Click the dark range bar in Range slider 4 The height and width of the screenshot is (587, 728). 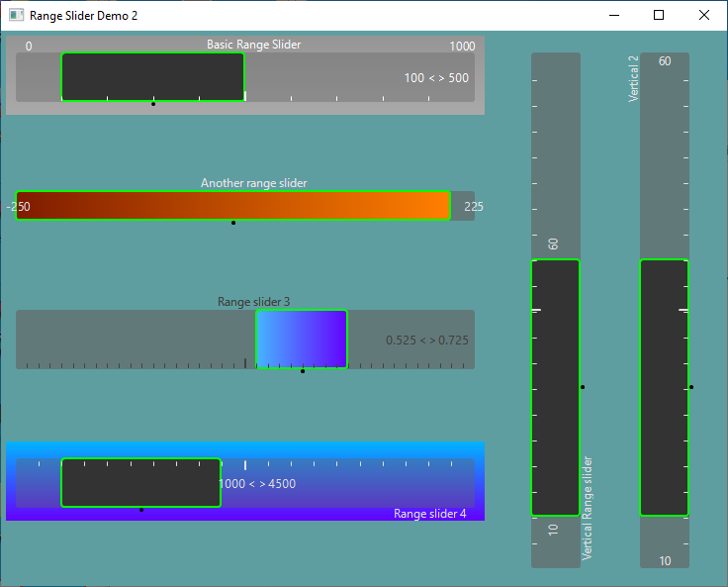click(x=140, y=483)
